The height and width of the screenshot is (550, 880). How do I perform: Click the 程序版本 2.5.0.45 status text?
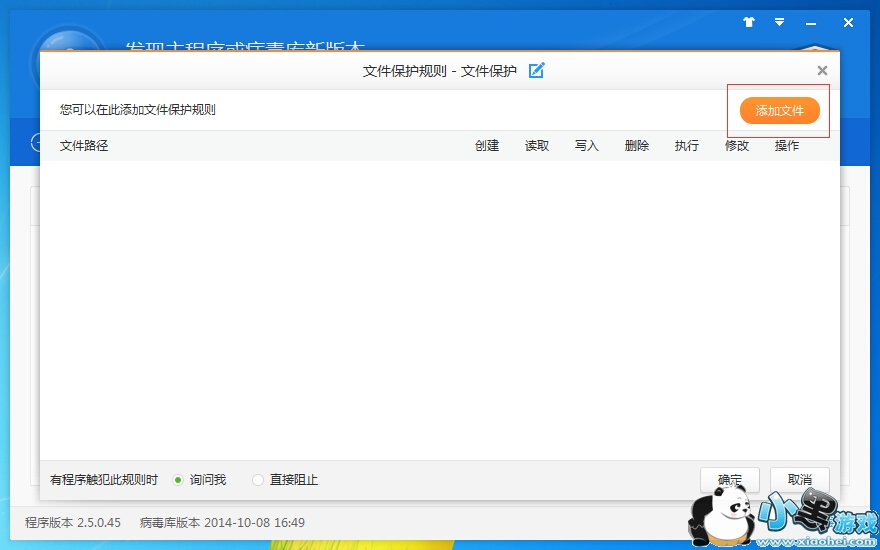point(73,522)
